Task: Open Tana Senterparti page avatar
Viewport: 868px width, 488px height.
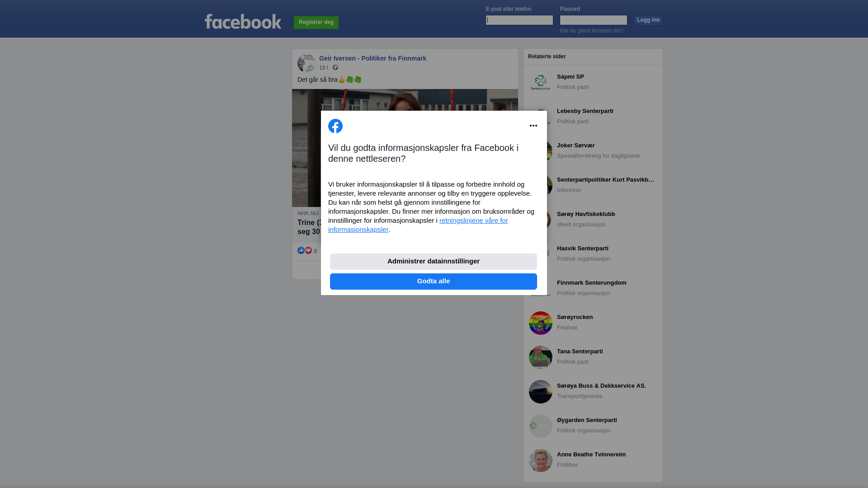Action: tap(541, 357)
